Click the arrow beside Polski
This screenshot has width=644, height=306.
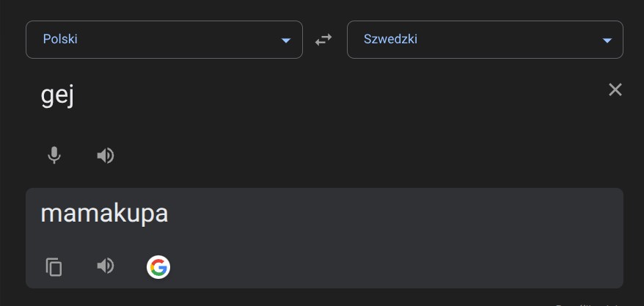(x=286, y=40)
